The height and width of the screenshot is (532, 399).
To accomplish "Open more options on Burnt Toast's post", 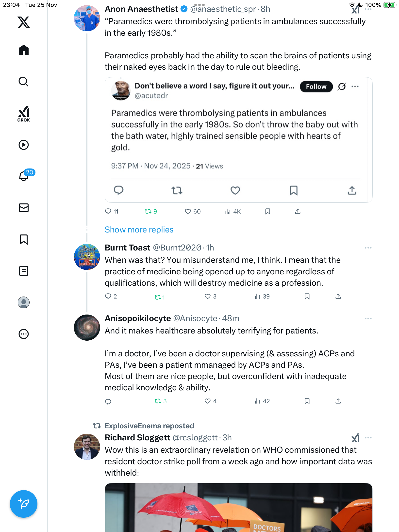I will (x=368, y=248).
